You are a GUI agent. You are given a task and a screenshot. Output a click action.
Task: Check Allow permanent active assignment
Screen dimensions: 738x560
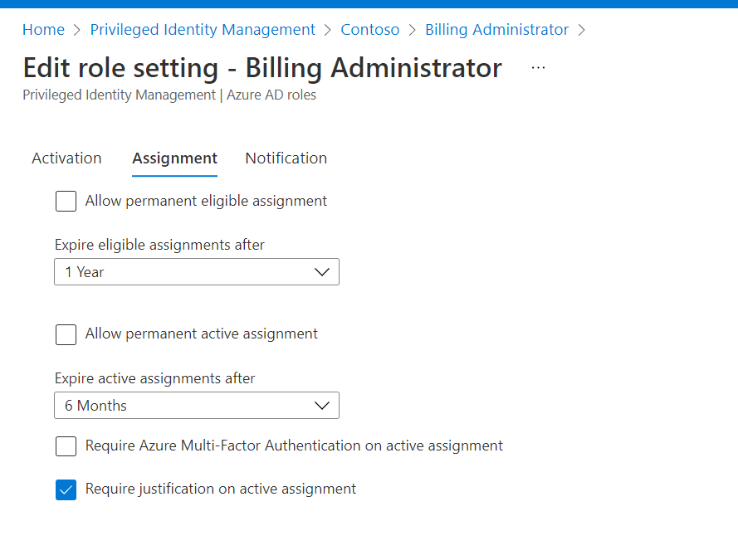[x=66, y=334]
